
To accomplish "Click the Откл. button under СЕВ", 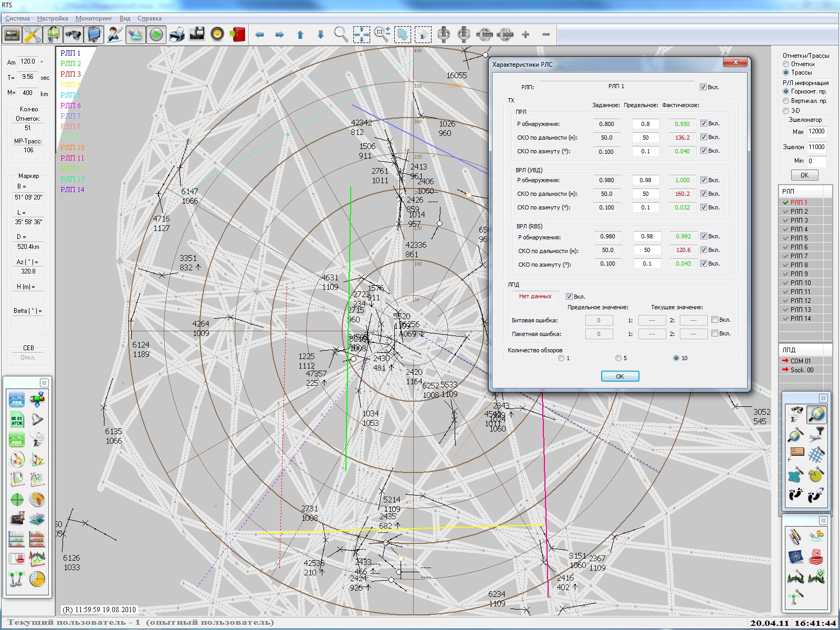I will 28,358.
